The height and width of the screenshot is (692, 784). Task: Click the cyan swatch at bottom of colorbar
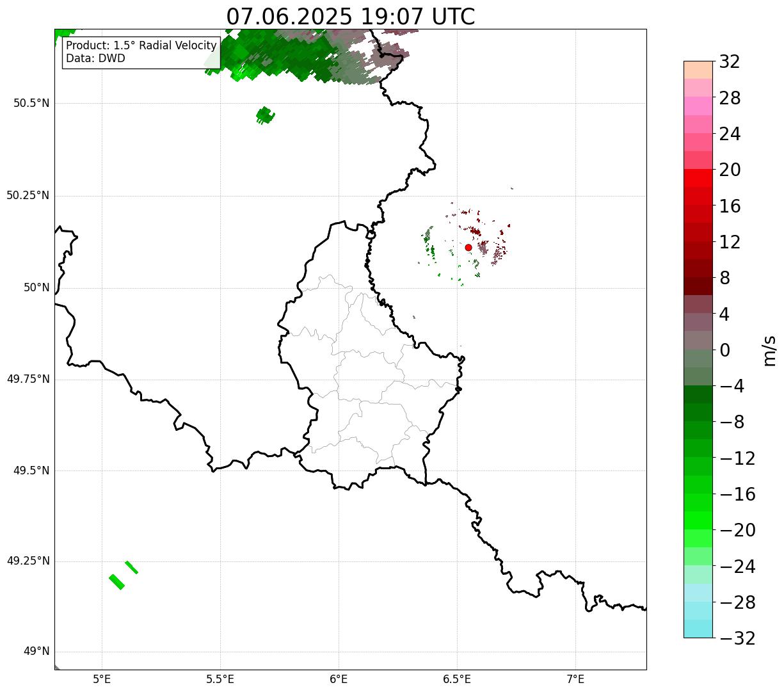pyautogui.click(x=698, y=629)
